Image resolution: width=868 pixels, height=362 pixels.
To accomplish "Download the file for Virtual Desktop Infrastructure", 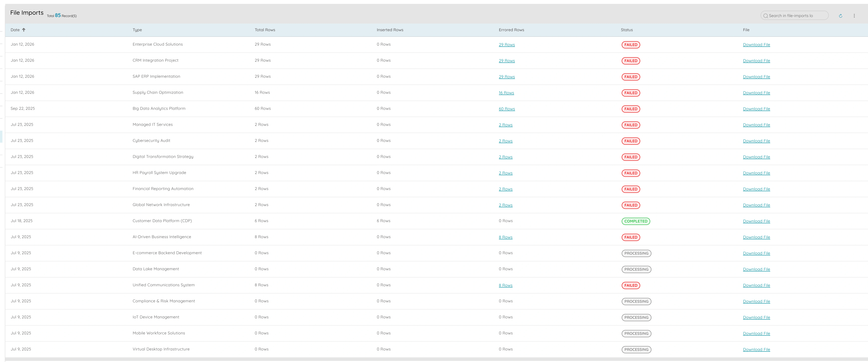I will click(x=757, y=349).
